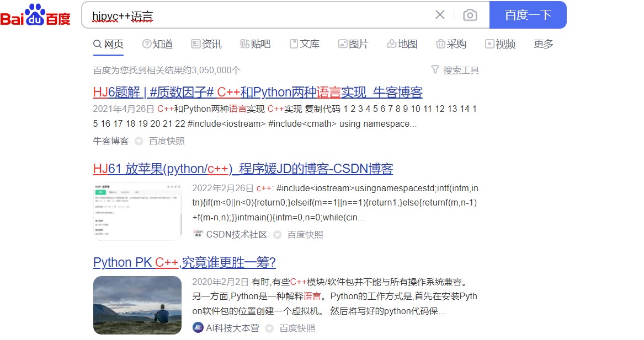Click the CSDN技术社区 source link
This screenshot has width=644, height=340.
[237, 235]
